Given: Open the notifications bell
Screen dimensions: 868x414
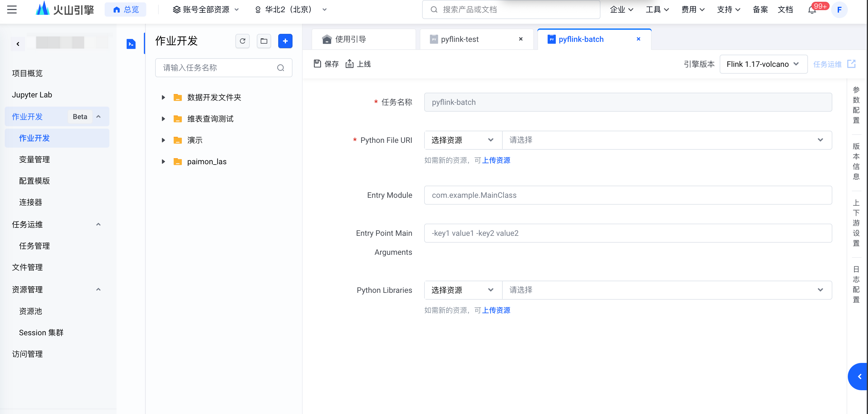Looking at the screenshot, I should point(812,10).
